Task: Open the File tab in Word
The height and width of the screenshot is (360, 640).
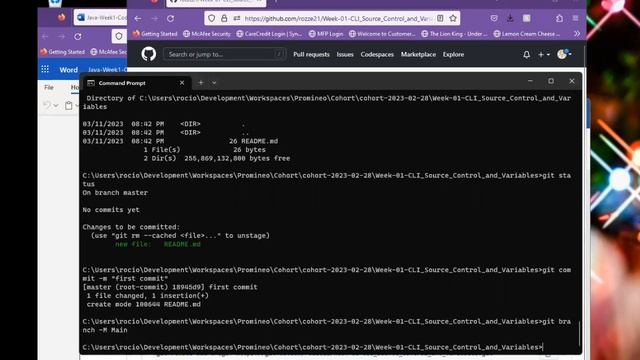Action: pyautogui.click(x=49, y=87)
